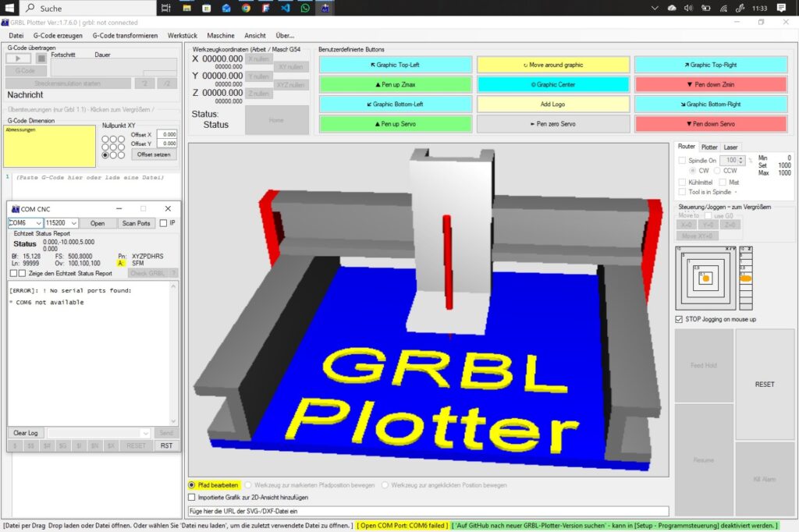Image resolution: width=799 pixels, height=532 pixels.
Task: Uncheck STOP Jogging on mouse up
Action: [679, 319]
